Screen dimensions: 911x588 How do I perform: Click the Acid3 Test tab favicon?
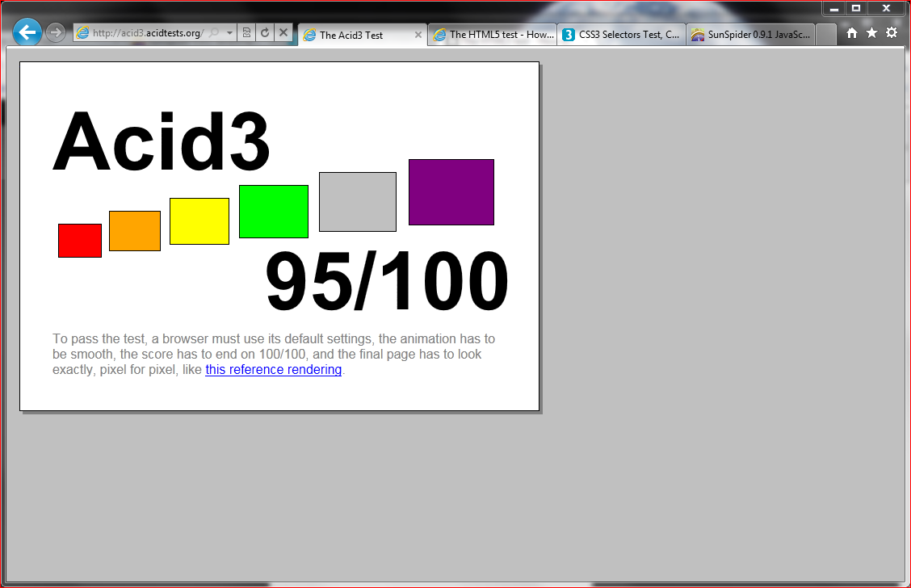tap(309, 36)
